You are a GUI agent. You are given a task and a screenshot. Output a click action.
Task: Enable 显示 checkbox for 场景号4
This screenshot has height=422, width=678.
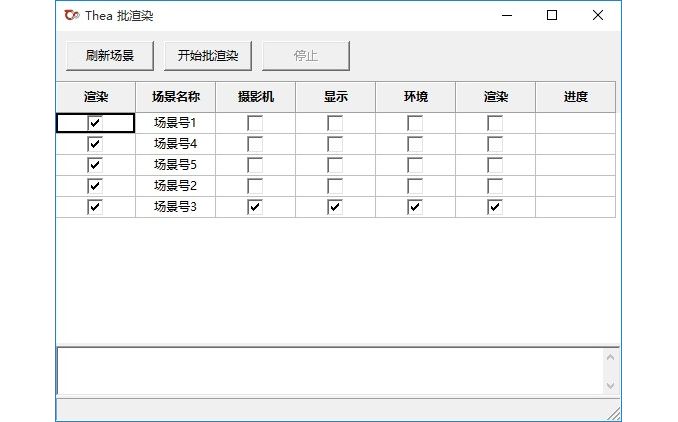click(x=335, y=144)
